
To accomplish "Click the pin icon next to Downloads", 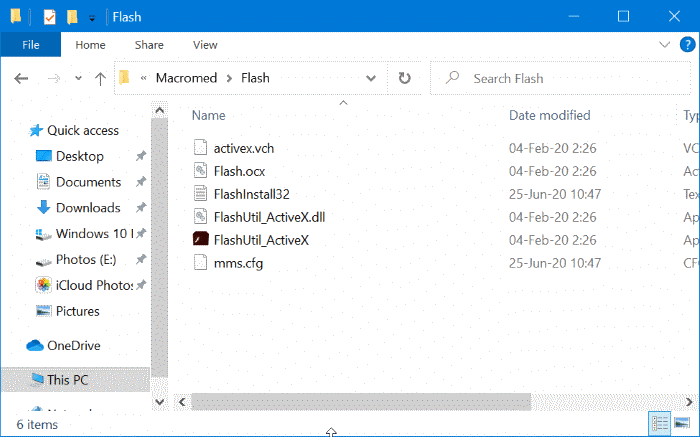I will pyautogui.click(x=141, y=208).
